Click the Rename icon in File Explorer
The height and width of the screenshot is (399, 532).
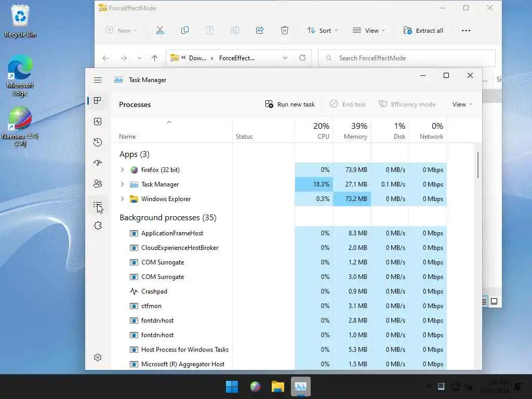point(235,31)
